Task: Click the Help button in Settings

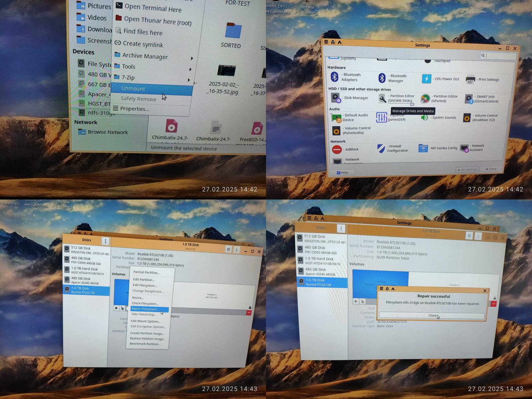Action: click(342, 173)
